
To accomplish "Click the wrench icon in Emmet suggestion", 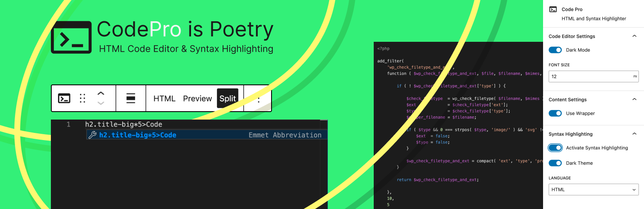I will (x=93, y=135).
